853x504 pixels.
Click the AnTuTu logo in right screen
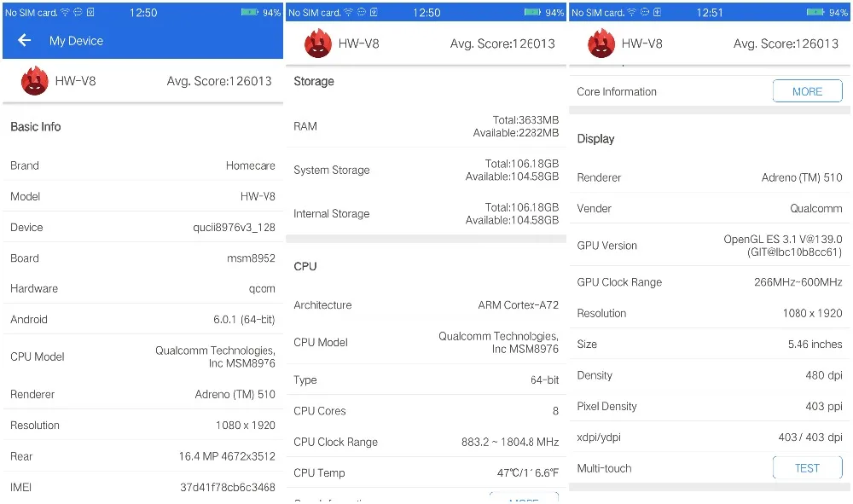coord(601,43)
